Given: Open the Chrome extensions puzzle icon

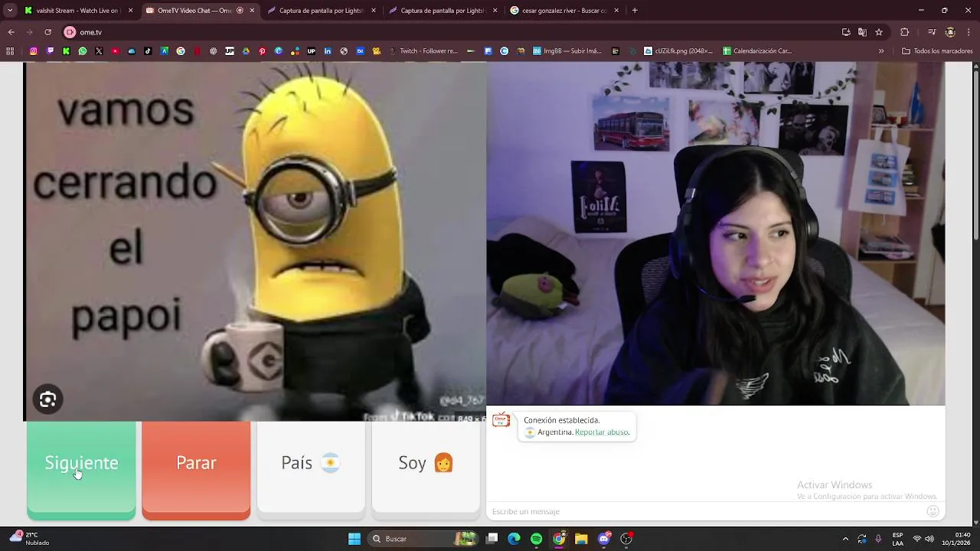Looking at the screenshot, I should point(905,32).
